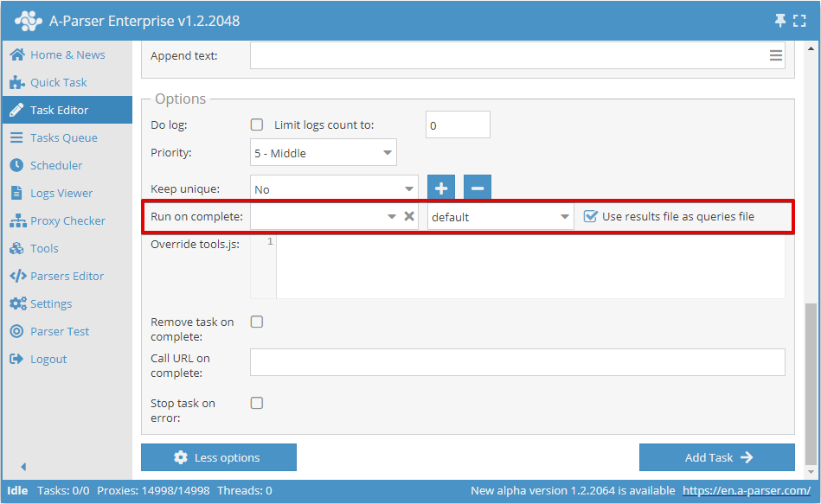Open the default preset dropdown
The height and width of the screenshot is (504, 821).
coord(500,216)
